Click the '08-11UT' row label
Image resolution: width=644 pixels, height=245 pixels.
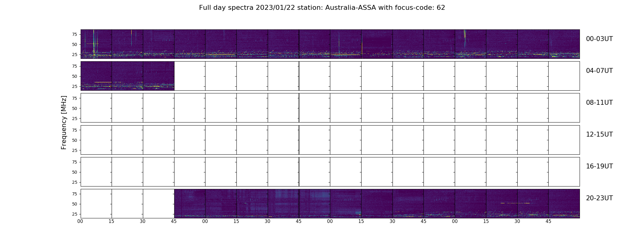click(599, 103)
